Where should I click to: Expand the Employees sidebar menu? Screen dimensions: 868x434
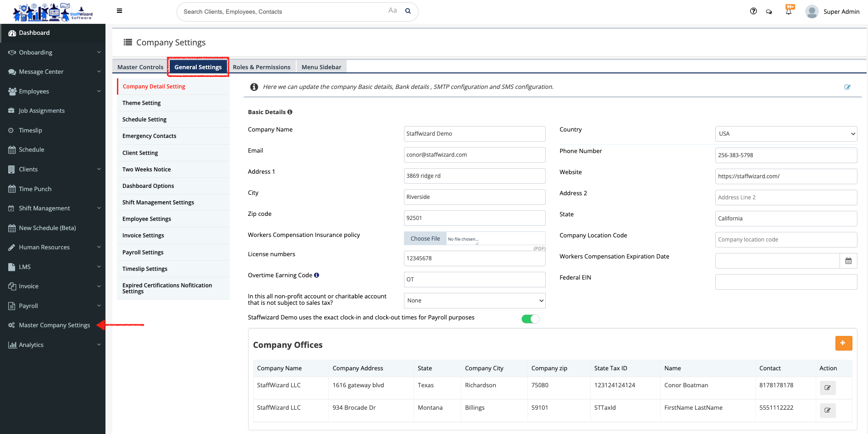53,91
